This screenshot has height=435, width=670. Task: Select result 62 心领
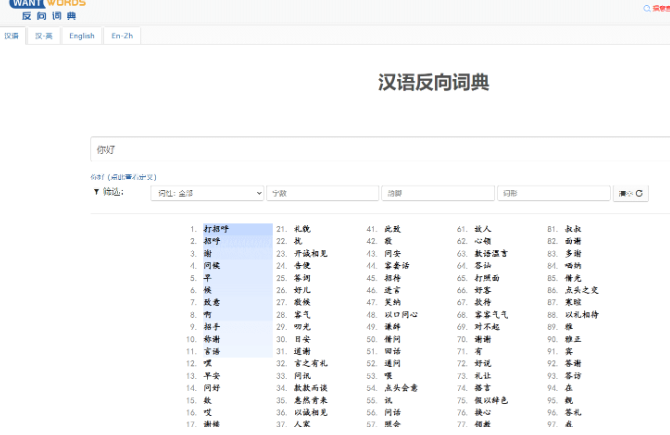483,241
